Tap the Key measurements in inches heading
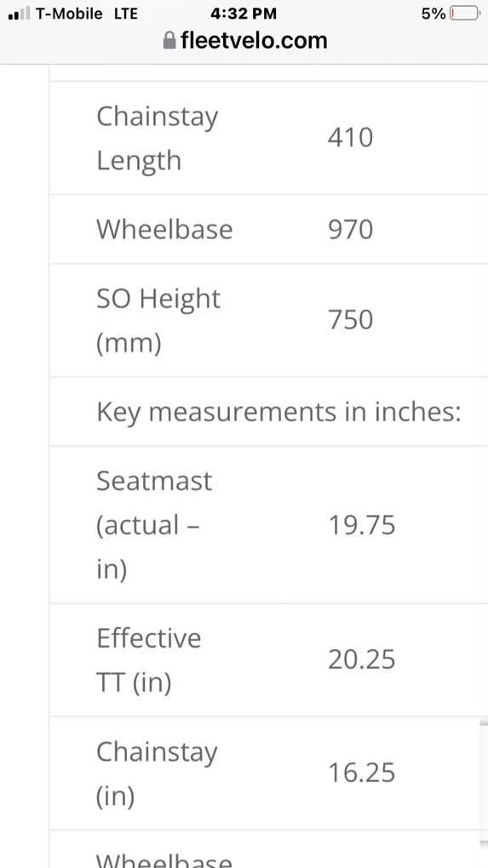488x868 pixels. coord(278,412)
